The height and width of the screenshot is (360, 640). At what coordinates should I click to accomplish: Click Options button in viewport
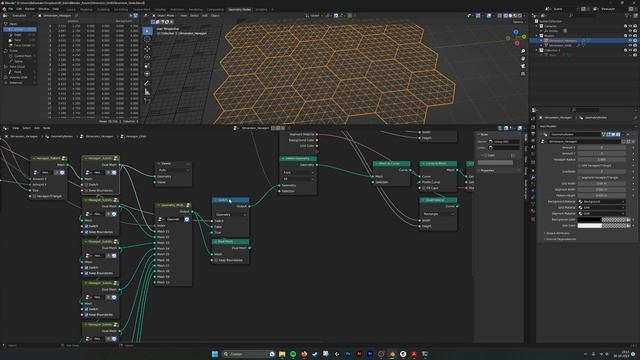(x=518, y=22)
